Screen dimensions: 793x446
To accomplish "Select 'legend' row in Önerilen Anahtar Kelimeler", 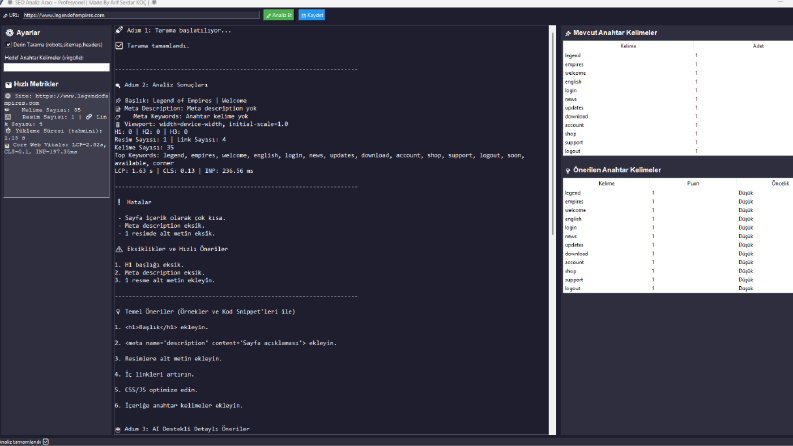I will [x=678, y=193].
